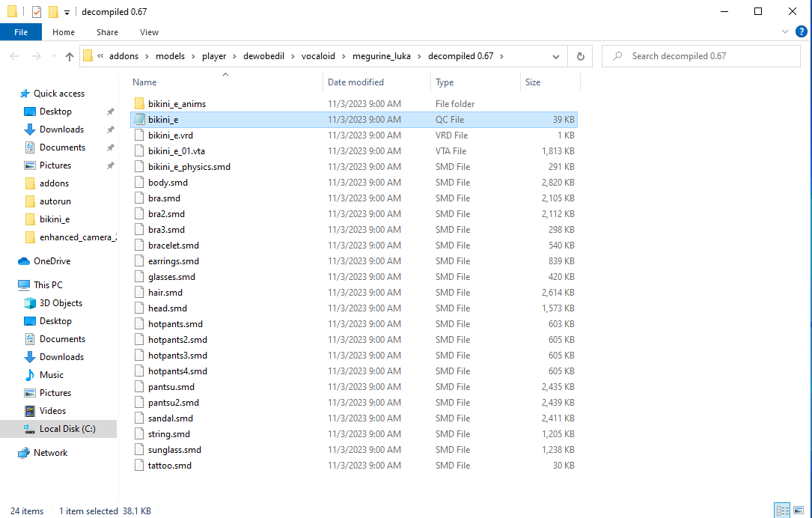Select the hotpants3.smd file

click(x=177, y=356)
